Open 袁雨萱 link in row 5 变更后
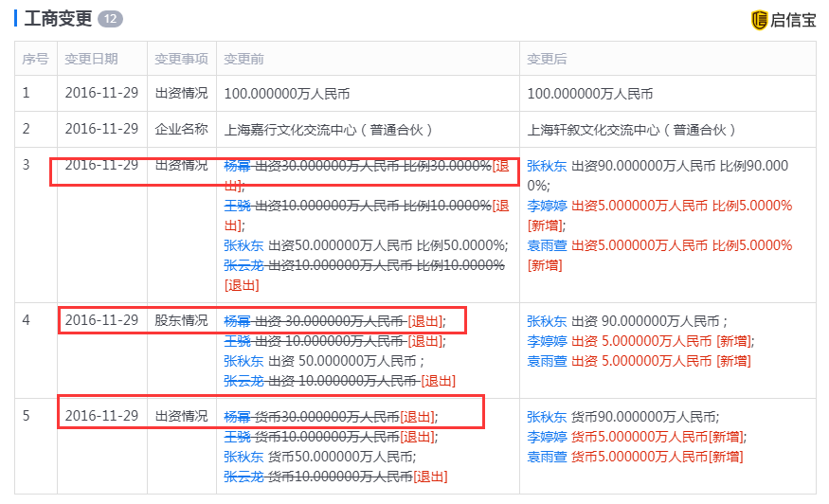 (547, 457)
